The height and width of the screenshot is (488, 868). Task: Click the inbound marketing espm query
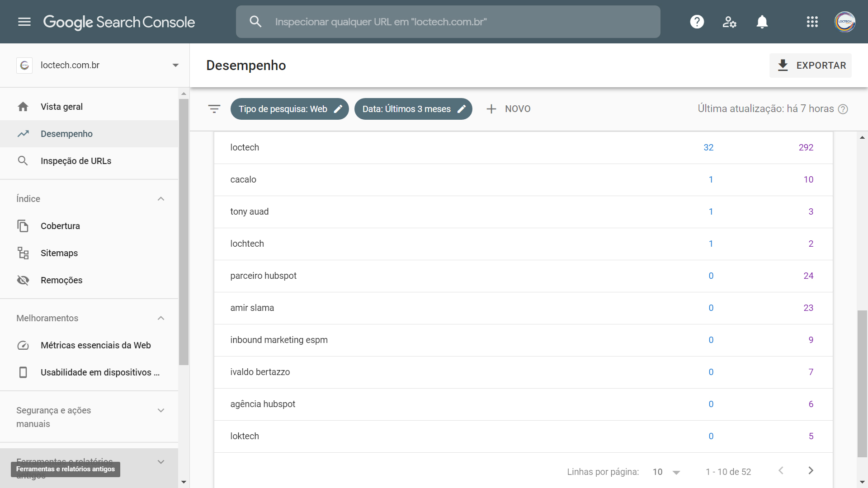click(x=279, y=340)
